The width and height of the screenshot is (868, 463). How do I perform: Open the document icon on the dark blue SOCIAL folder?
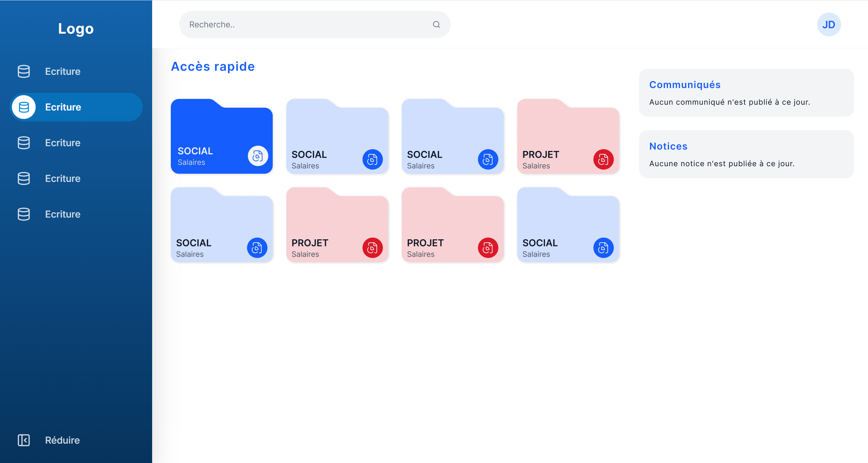click(257, 156)
